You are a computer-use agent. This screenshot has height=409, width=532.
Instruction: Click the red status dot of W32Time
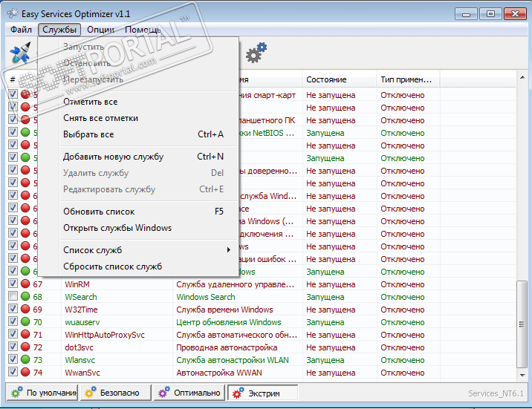[25, 309]
